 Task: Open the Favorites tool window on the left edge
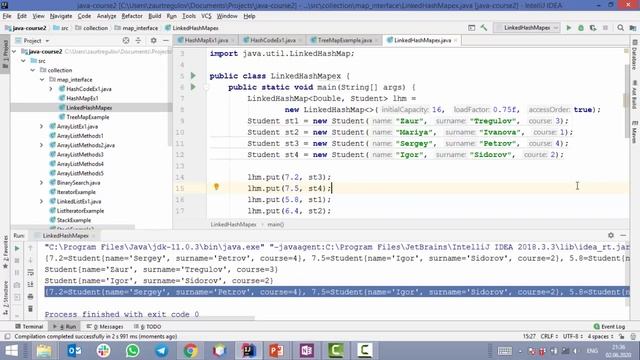coord(5,252)
